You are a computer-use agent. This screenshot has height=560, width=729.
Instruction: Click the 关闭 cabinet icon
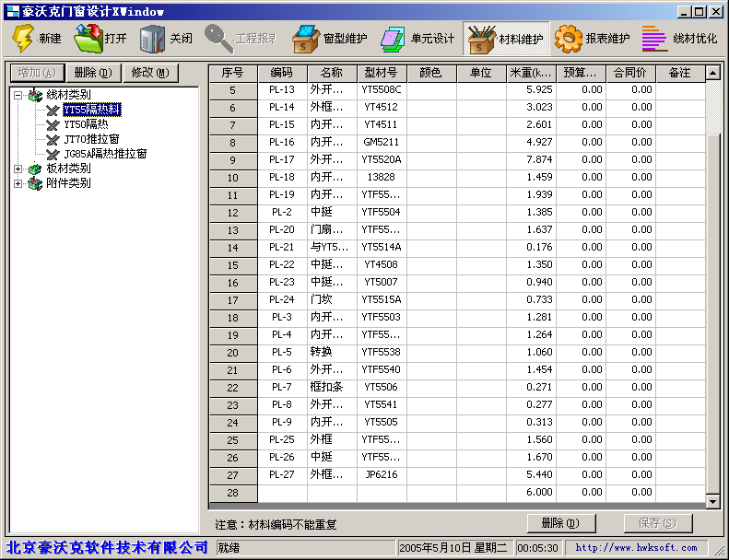click(x=152, y=38)
